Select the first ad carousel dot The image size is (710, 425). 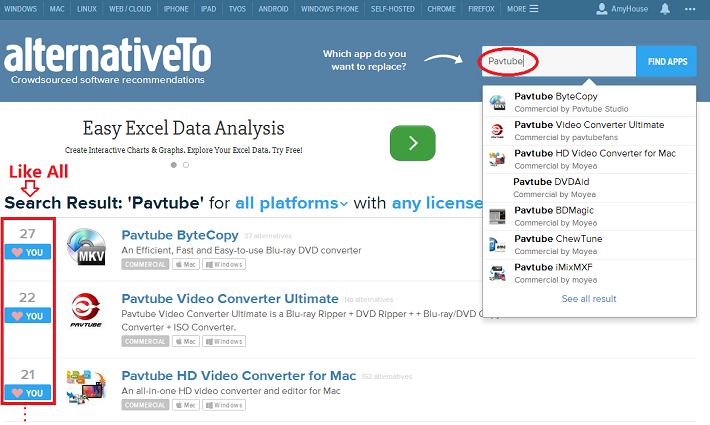pyautogui.click(x=173, y=165)
